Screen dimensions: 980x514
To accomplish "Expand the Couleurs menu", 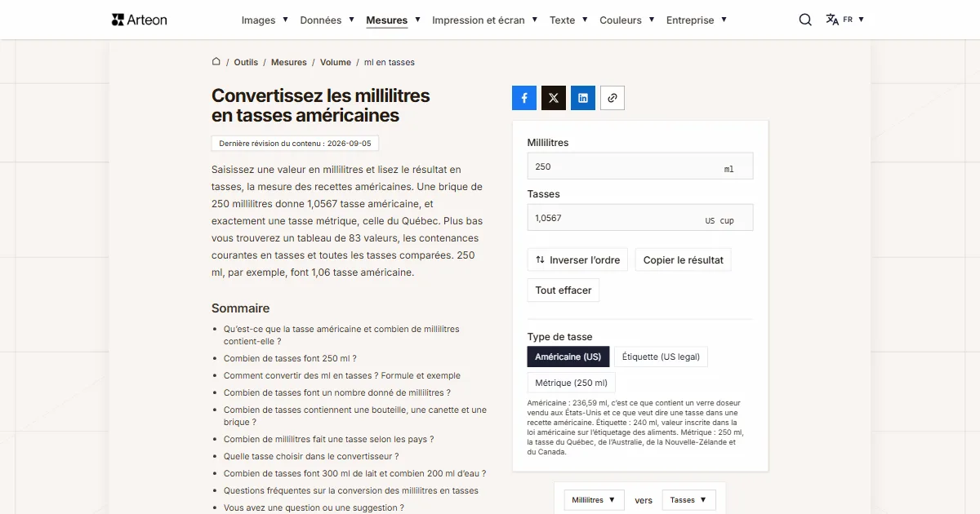I will (x=627, y=20).
